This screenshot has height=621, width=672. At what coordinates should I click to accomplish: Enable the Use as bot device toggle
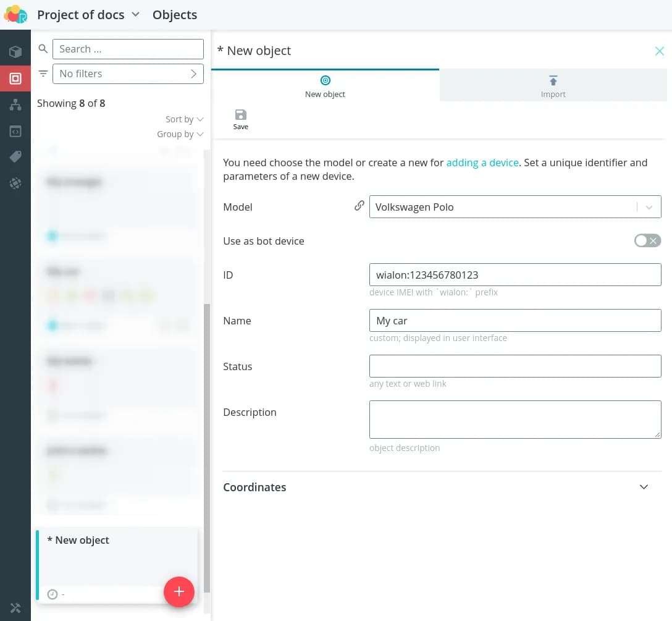point(647,241)
